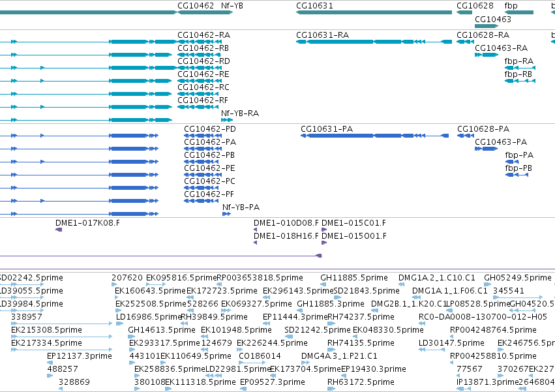This screenshot has height=392, width=555.
Task: Select EST label DMG4A.3_1.P21.C1
Action: pyautogui.click(x=339, y=356)
